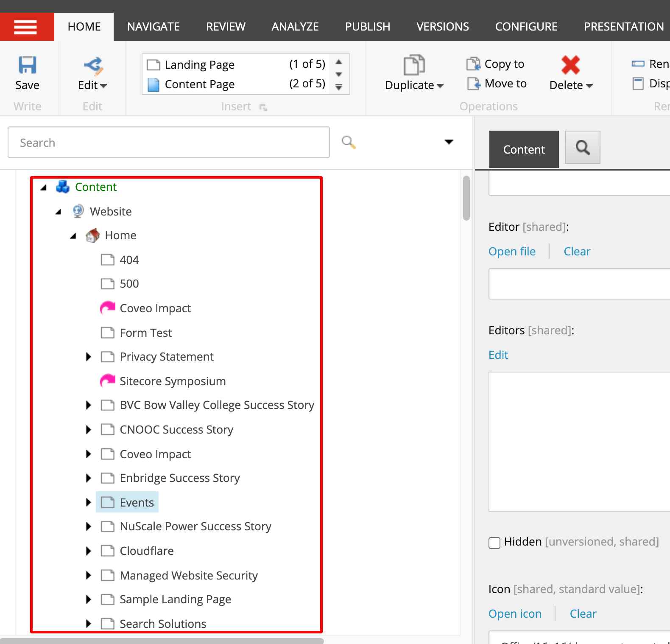
Task: Open the CONFIGURE ribbon tab
Action: (526, 27)
